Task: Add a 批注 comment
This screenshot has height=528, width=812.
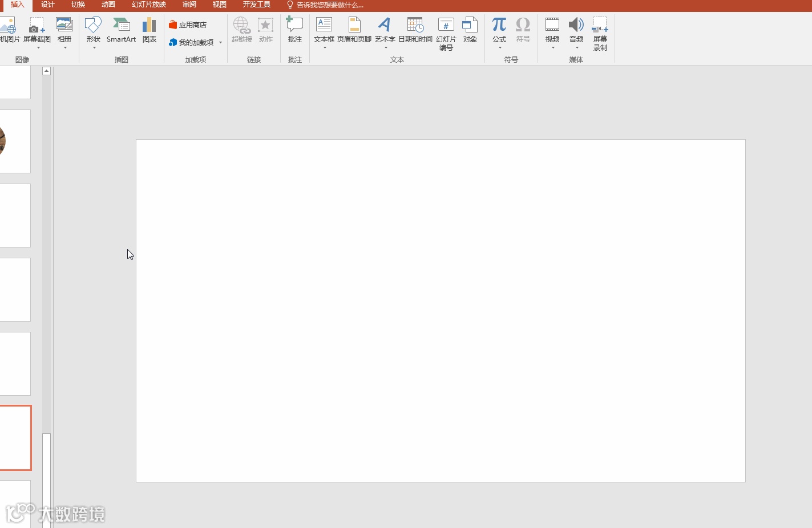Action: tap(294, 30)
